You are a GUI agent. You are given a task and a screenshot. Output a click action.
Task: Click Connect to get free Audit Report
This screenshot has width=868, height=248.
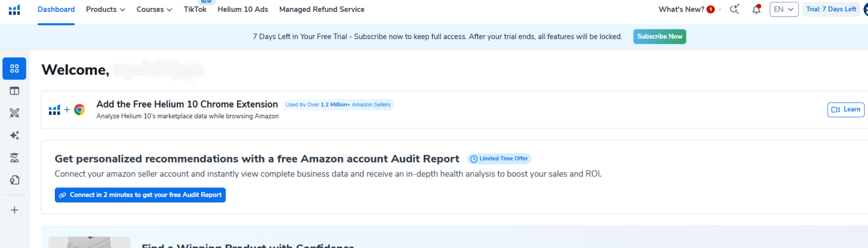[x=140, y=195]
